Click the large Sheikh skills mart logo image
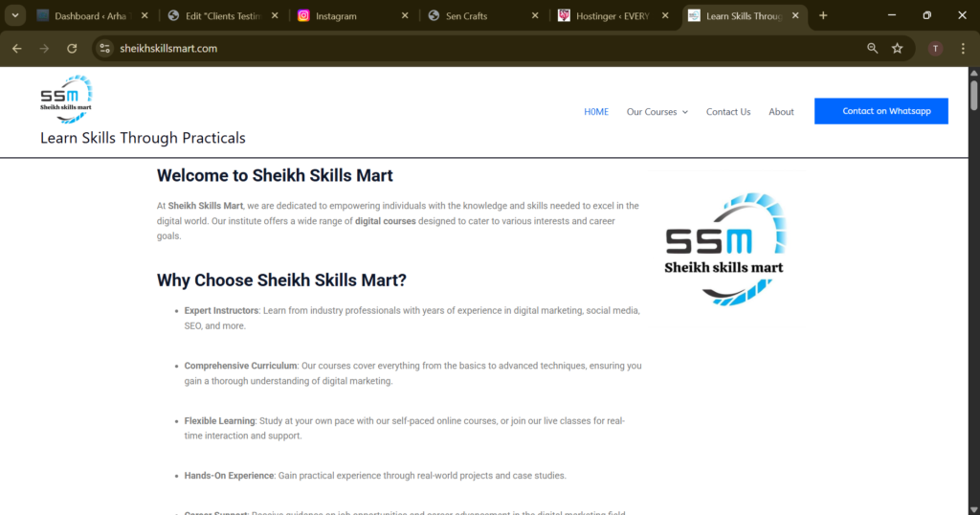 (x=724, y=250)
